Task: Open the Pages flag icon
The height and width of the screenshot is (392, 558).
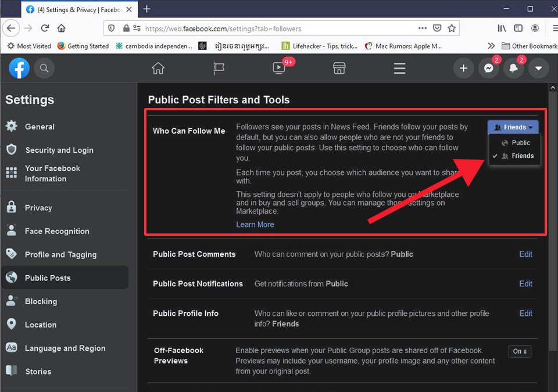Action: click(219, 68)
